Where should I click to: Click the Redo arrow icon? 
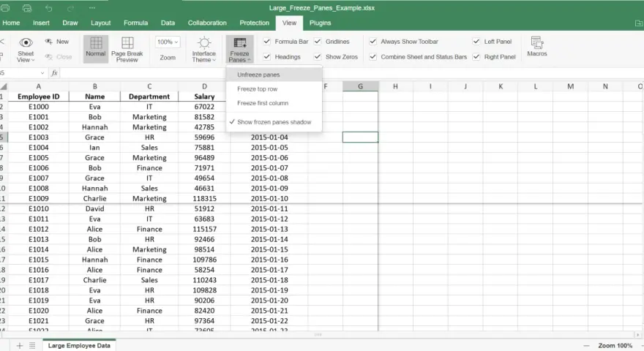point(70,8)
